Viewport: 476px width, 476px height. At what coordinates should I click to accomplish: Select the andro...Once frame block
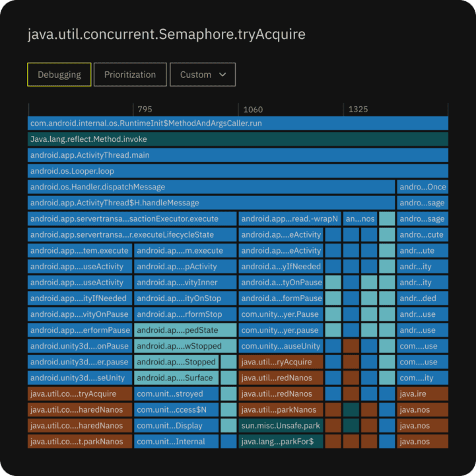point(423,187)
